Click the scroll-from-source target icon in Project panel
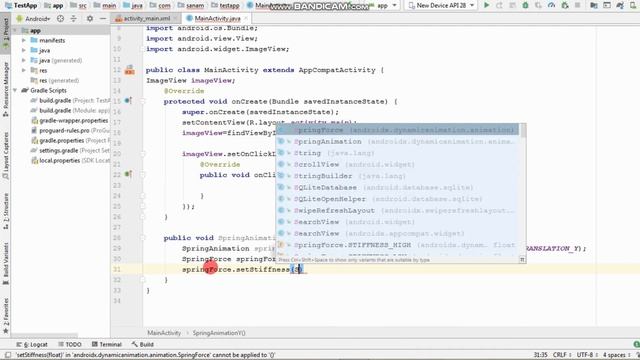The height and width of the screenshot is (360, 640). [x=60, y=18]
